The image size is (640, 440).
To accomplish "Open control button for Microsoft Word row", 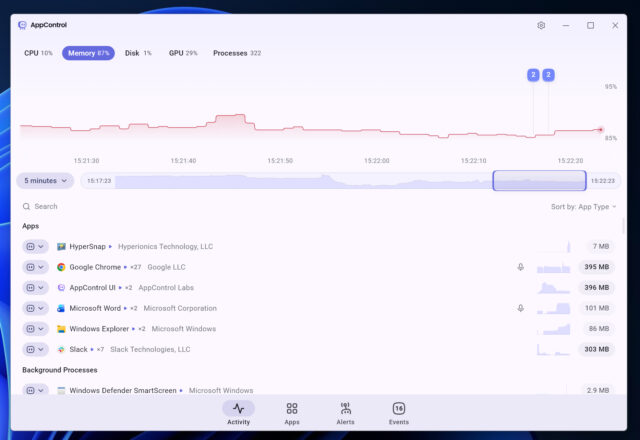I will pos(31,308).
